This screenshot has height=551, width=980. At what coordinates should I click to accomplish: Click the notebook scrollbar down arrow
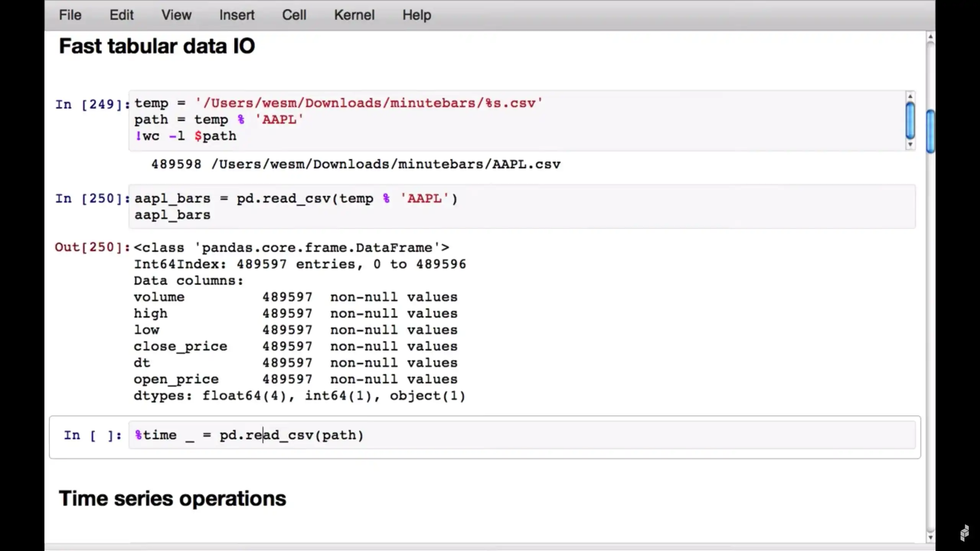click(x=930, y=537)
